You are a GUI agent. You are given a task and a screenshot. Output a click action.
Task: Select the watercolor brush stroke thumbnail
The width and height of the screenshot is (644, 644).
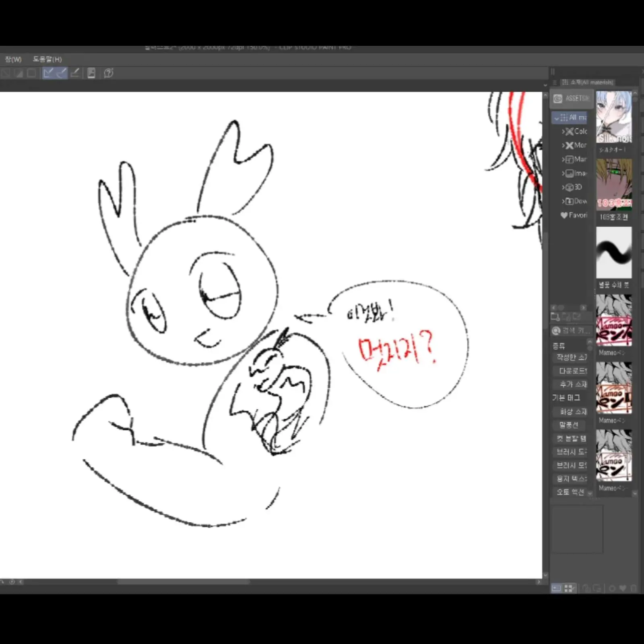(614, 252)
